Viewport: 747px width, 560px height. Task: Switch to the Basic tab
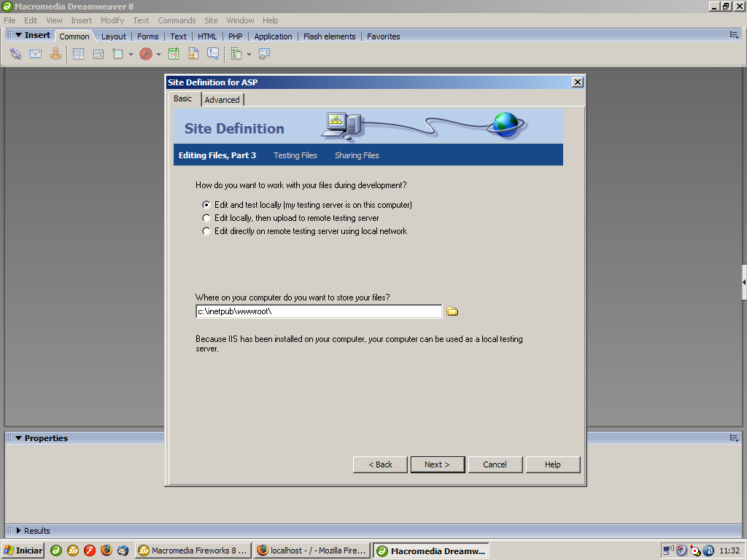pos(182,98)
